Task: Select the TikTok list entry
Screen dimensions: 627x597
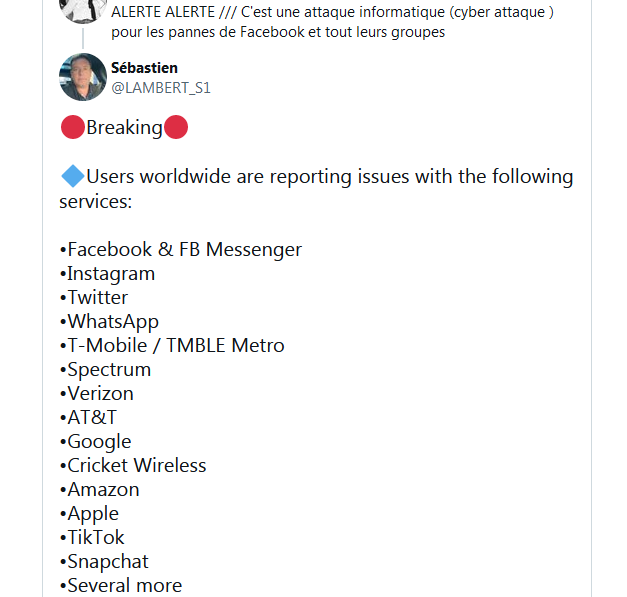Action: click(92, 537)
